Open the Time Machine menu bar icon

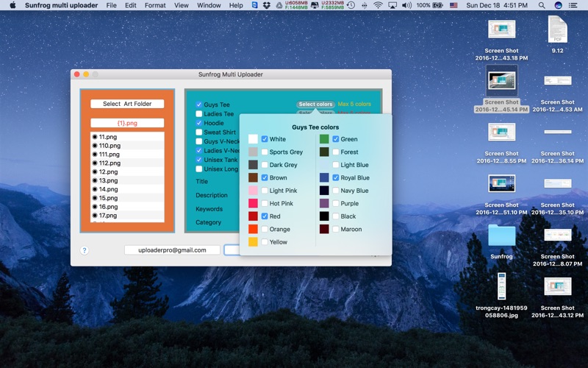click(351, 5)
